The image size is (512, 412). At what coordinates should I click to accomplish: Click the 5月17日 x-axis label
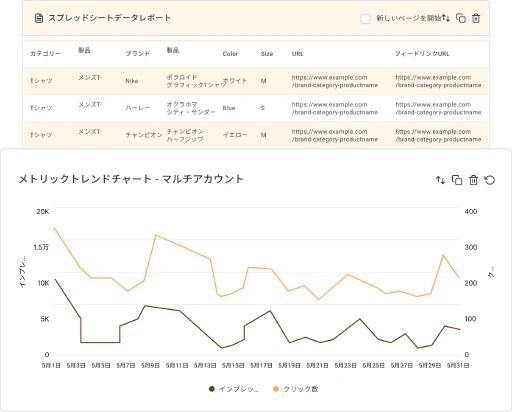(261, 366)
